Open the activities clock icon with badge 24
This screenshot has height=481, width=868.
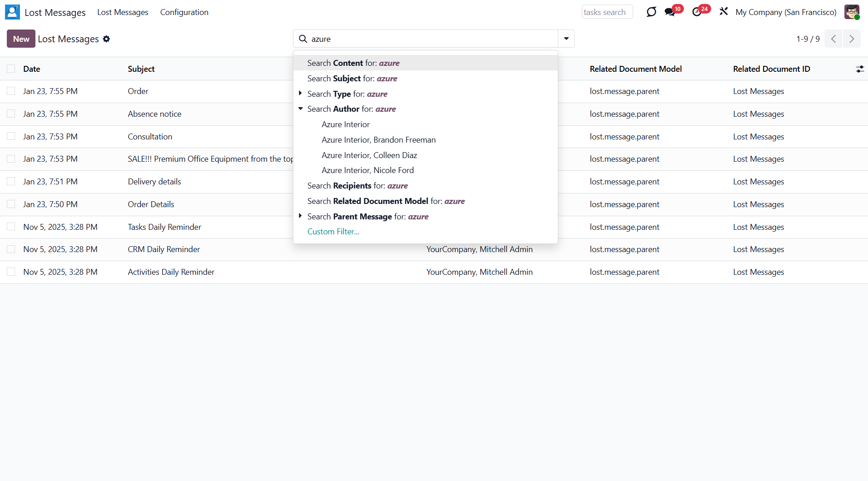click(697, 12)
